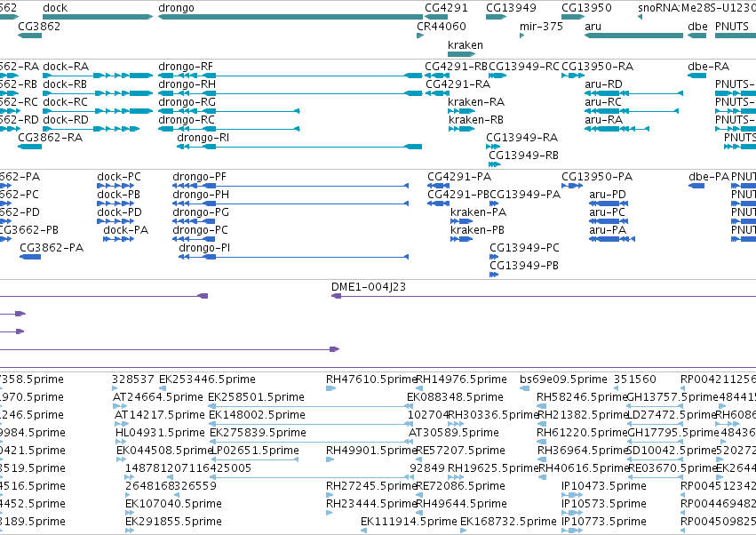Viewport: 756px width, 535px height.
Task: Click the dock-RC transcript label
Action: (x=65, y=102)
